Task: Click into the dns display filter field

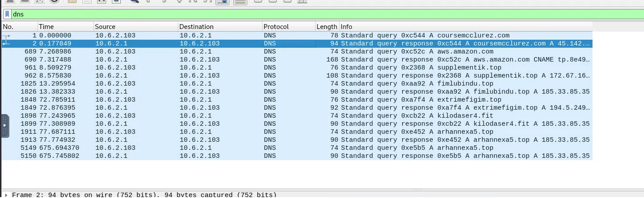Action: (313, 14)
